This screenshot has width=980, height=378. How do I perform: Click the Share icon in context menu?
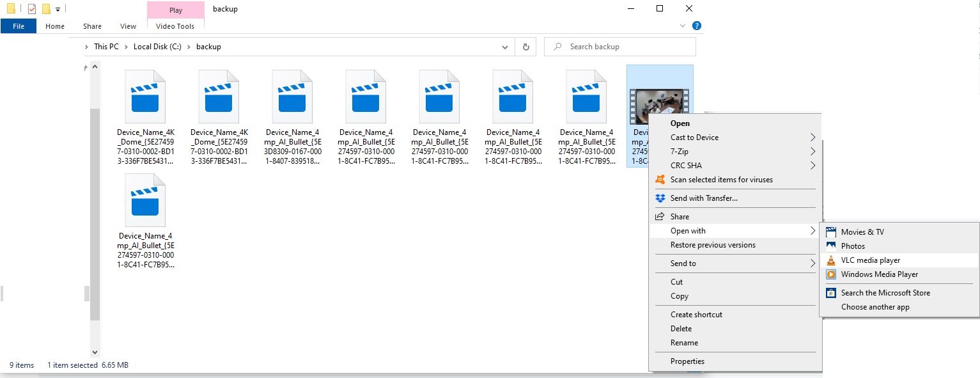tap(660, 217)
